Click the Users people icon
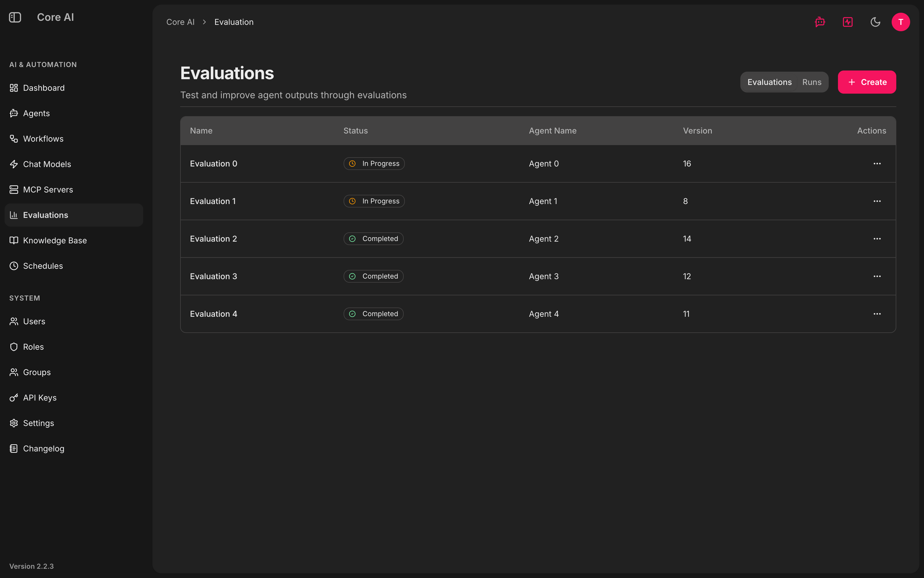Viewport: 924px width, 578px height. 14,321
